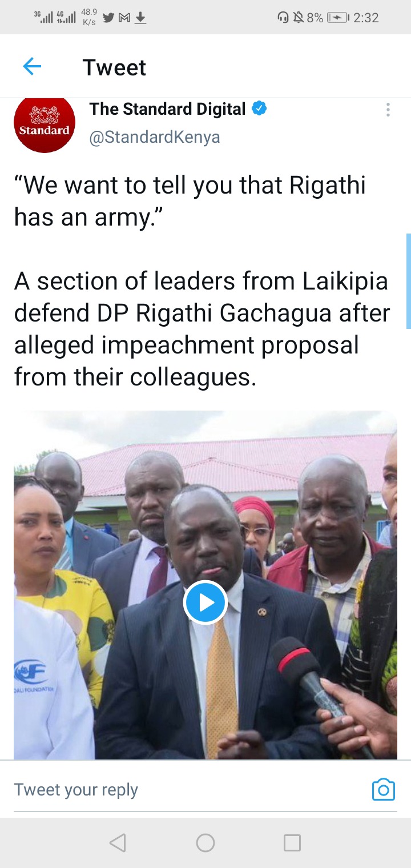411x868 pixels.
Task: Tap the blue verified badge
Action: coord(259,108)
